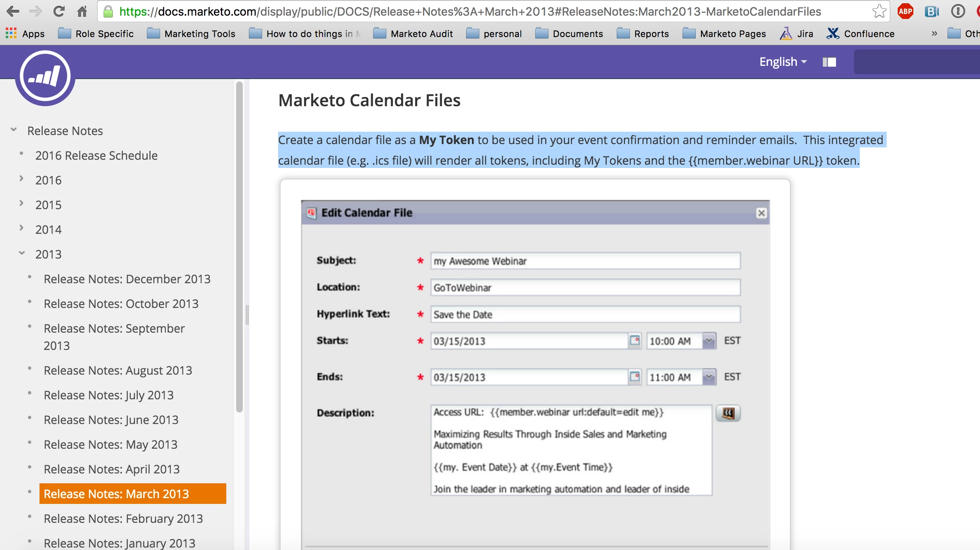Viewport: 980px width, 550px height.
Task: Open the Reports bookmark folder
Action: [x=643, y=34]
